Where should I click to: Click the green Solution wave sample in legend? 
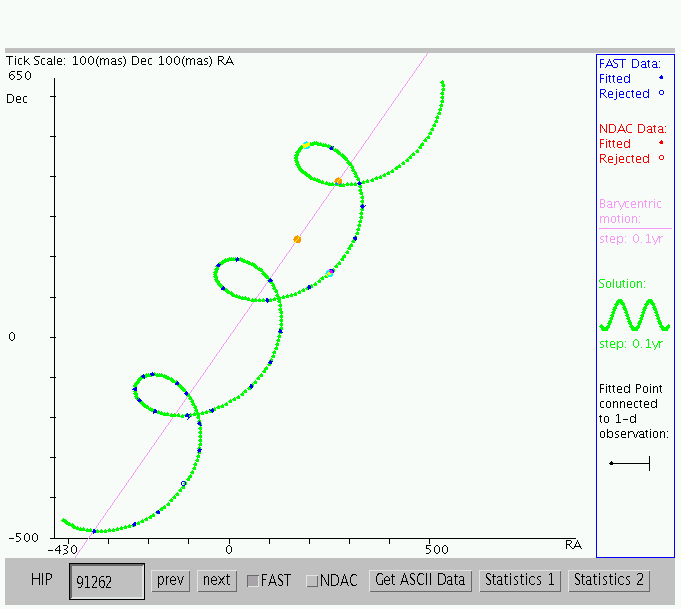[634, 315]
